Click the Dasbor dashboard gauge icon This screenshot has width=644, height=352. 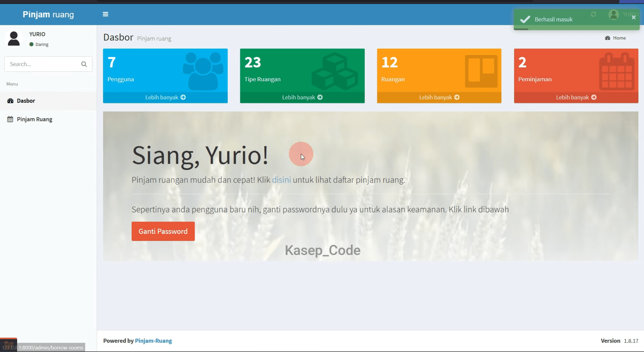pos(10,101)
